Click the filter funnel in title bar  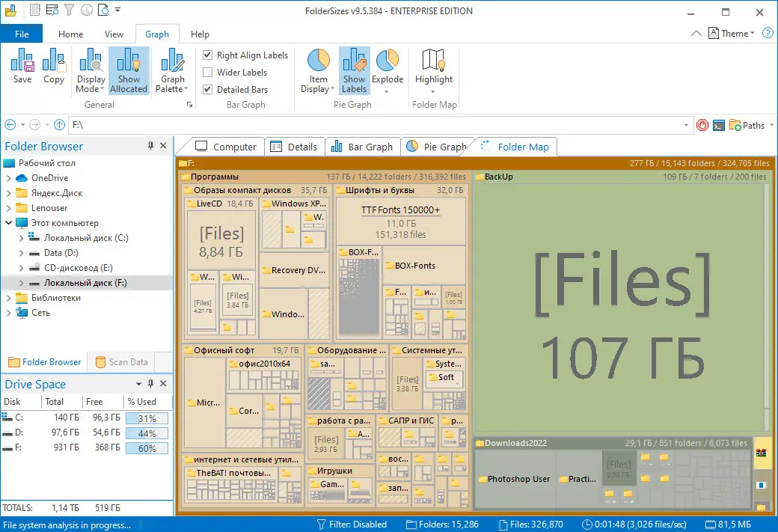click(x=70, y=10)
